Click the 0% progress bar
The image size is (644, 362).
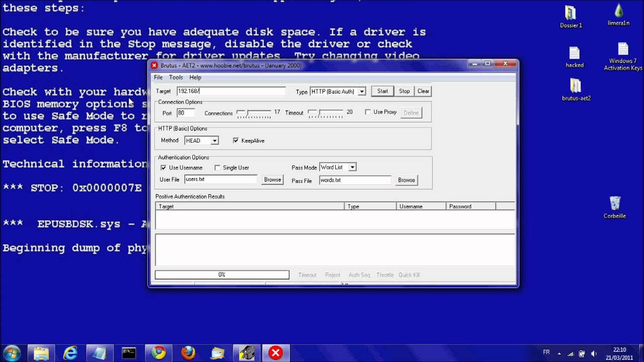(x=222, y=275)
